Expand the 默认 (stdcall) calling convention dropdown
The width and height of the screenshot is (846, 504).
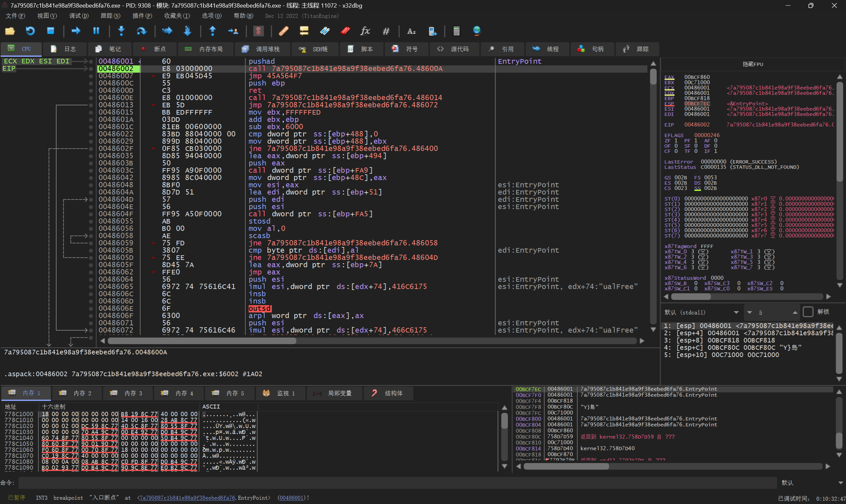coord(736,312)
